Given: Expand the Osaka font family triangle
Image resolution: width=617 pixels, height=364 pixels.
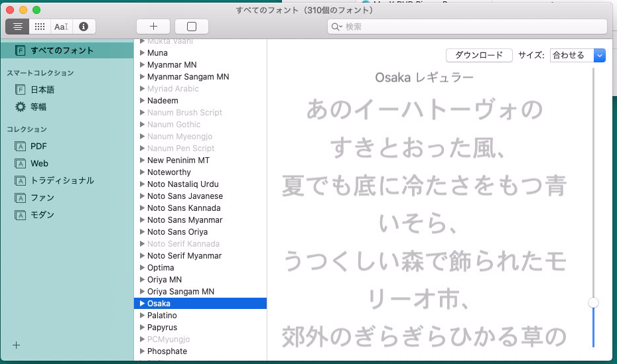Looking at the screenshot, I should [142, 304].
